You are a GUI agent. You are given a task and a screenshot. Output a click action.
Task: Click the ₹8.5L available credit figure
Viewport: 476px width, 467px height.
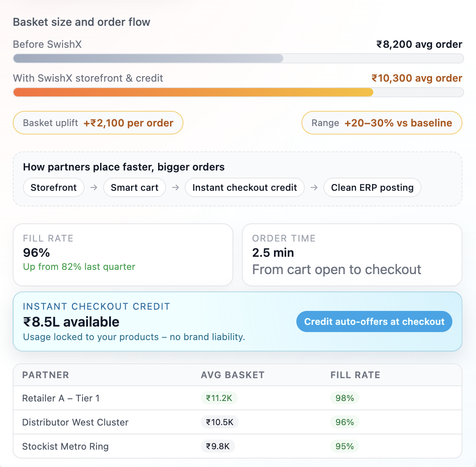coord(71,321)
